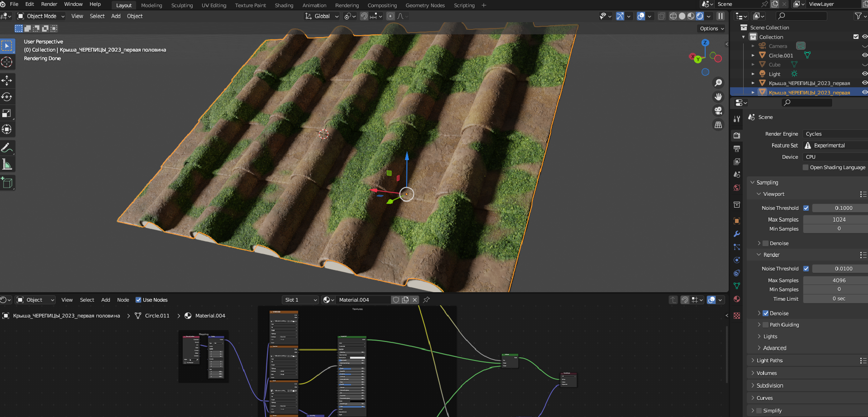This screenshot has width=868, height=417.
Task: Disable Render Denoise checkbox
Action: [x=766, y=313]
